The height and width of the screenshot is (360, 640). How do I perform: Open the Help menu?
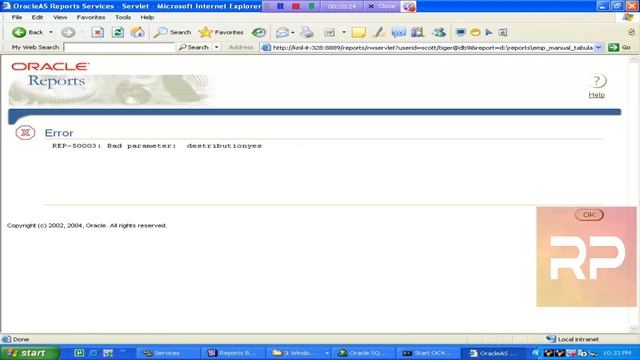click(x=147, y=18)
